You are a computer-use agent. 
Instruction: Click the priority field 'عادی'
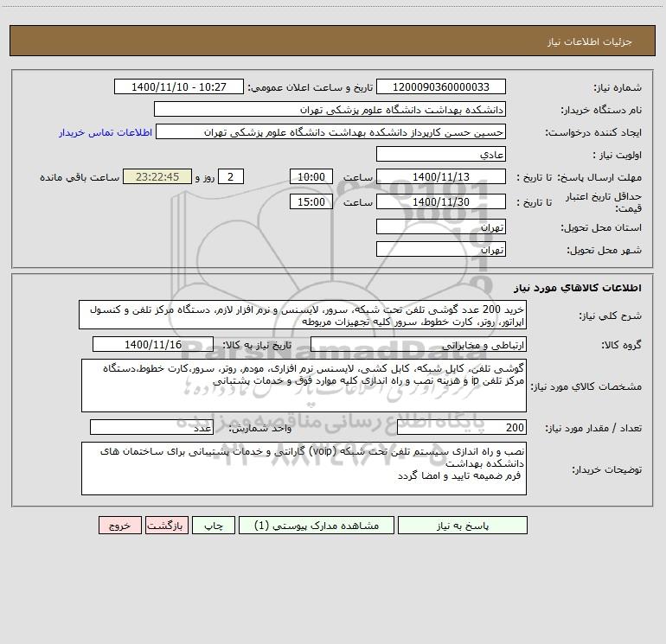[441, 154]
